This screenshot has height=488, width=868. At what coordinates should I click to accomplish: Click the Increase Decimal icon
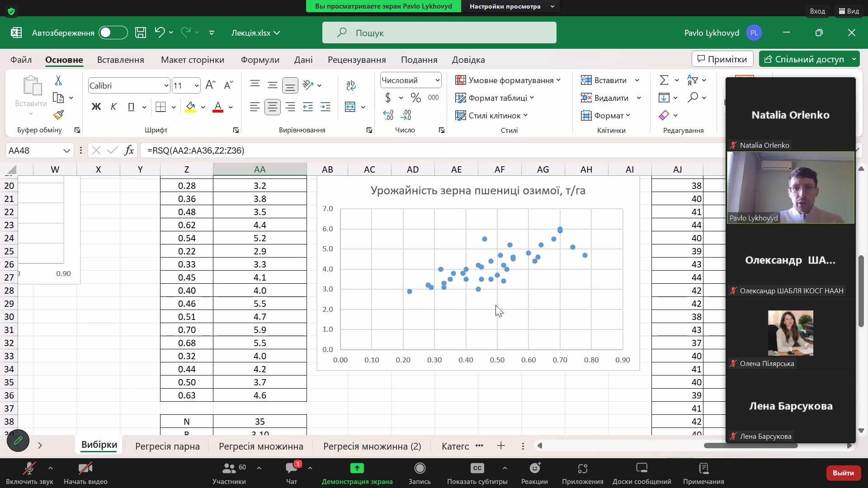point(388,115)
